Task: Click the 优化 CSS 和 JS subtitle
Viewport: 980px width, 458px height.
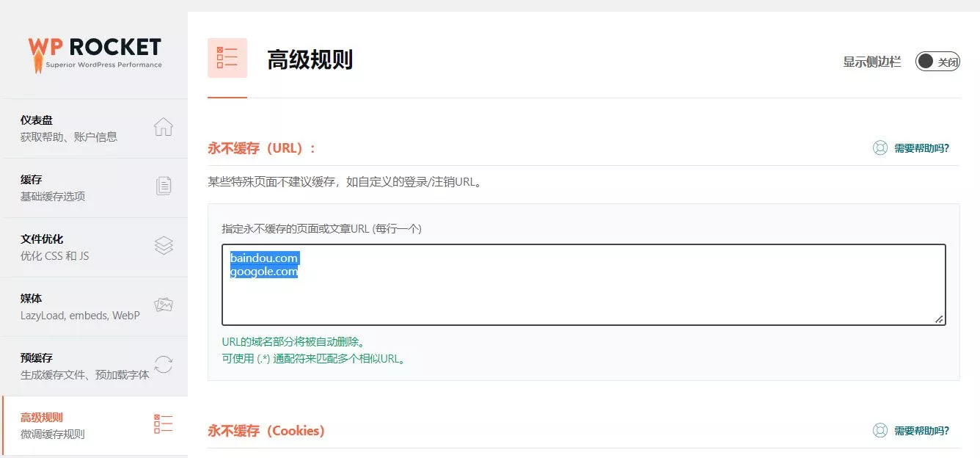Action: tap(55, 256)
